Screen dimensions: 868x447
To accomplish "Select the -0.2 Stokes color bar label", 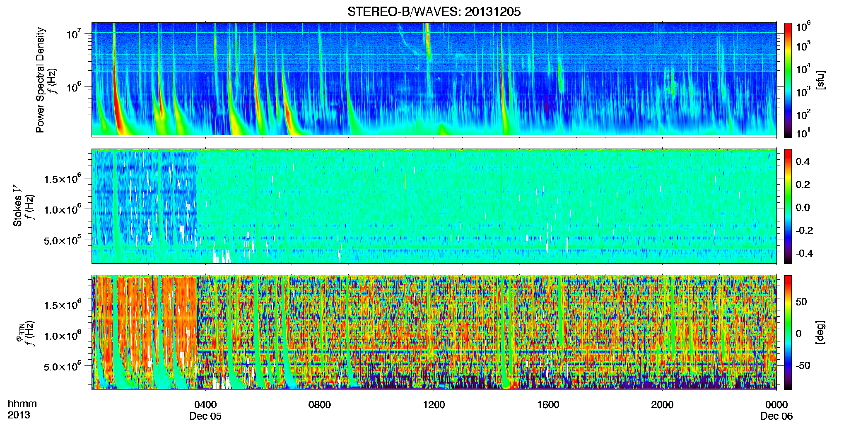I will click(804, 231).
